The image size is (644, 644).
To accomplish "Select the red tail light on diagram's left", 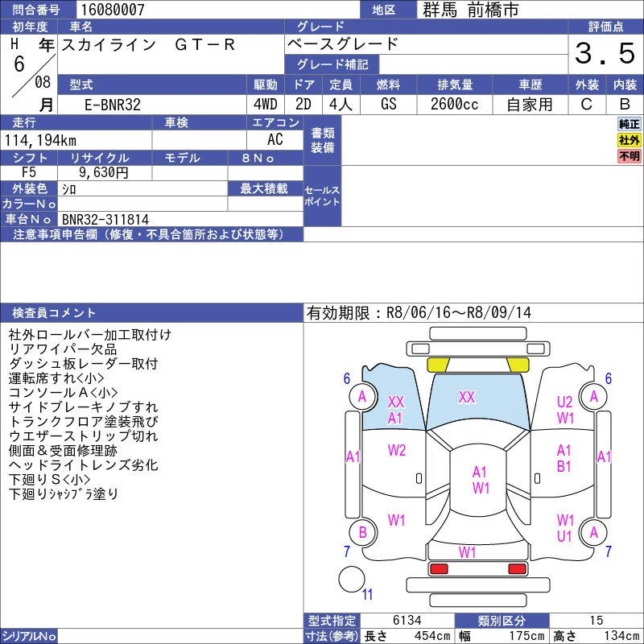I will point(438,569).
